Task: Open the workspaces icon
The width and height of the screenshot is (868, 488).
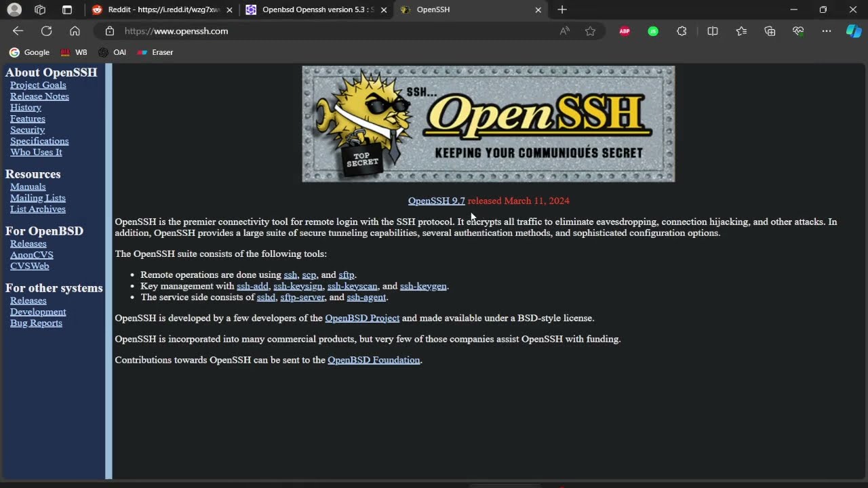Action: 40,9
